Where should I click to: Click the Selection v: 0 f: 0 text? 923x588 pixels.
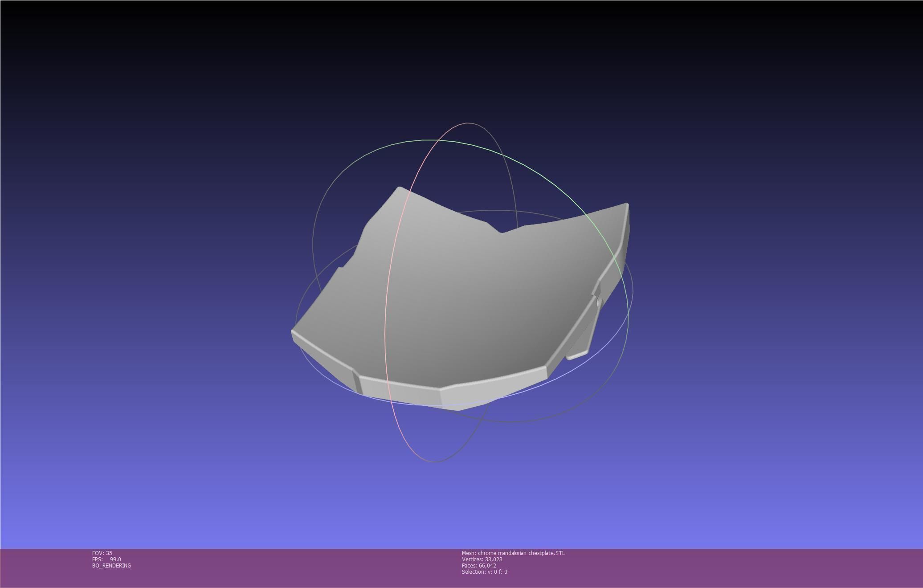tap(484, 572)
